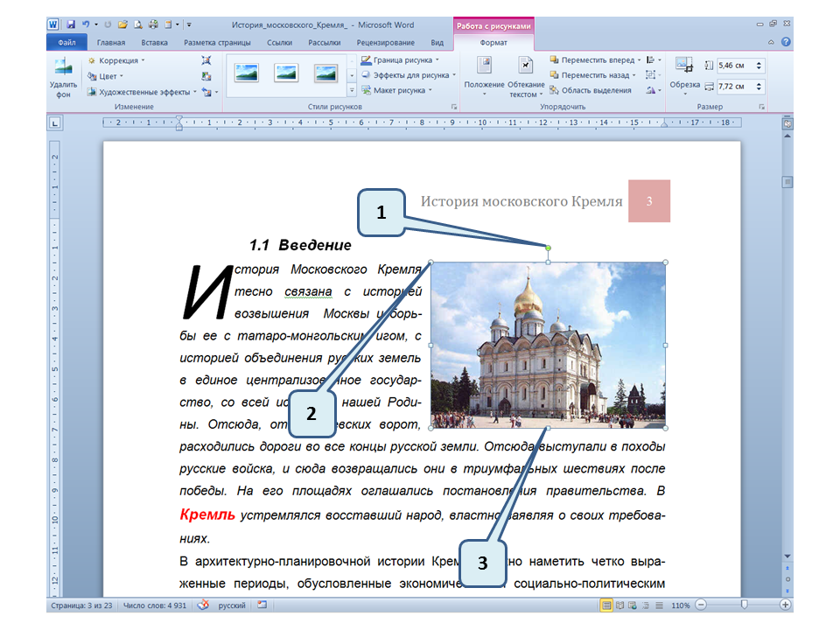
Task: Expand the Коррекция dropdown
Action: coord(116,60)
